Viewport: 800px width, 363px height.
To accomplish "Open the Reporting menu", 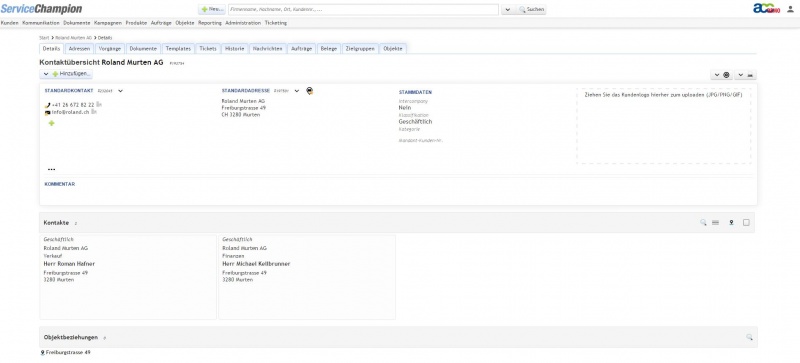I will coord(210,23).
